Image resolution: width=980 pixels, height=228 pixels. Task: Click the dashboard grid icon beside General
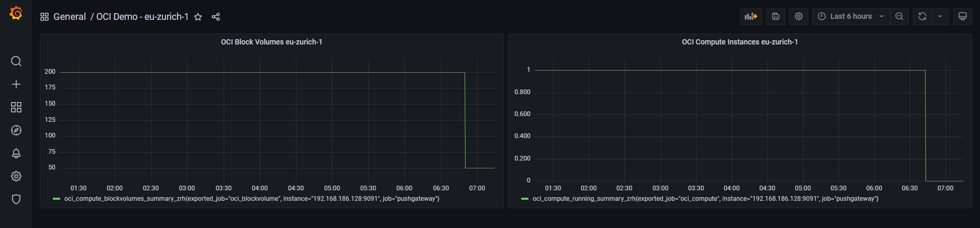45,17
